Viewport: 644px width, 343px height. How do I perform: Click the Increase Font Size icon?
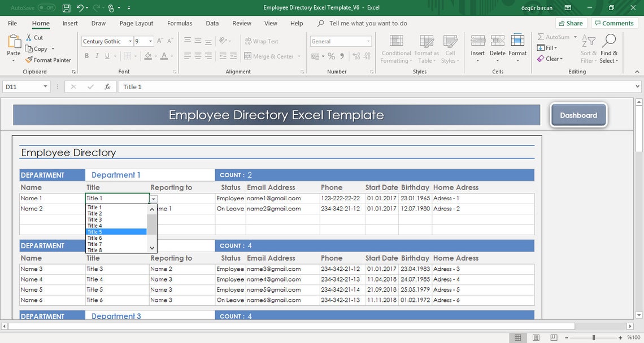click(x=159, y=40)
